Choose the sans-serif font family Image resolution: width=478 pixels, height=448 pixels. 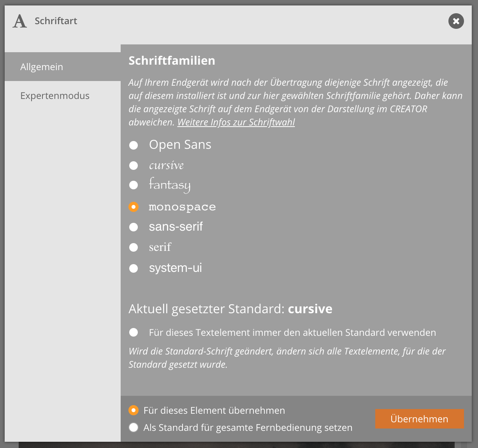click(134, 227)
